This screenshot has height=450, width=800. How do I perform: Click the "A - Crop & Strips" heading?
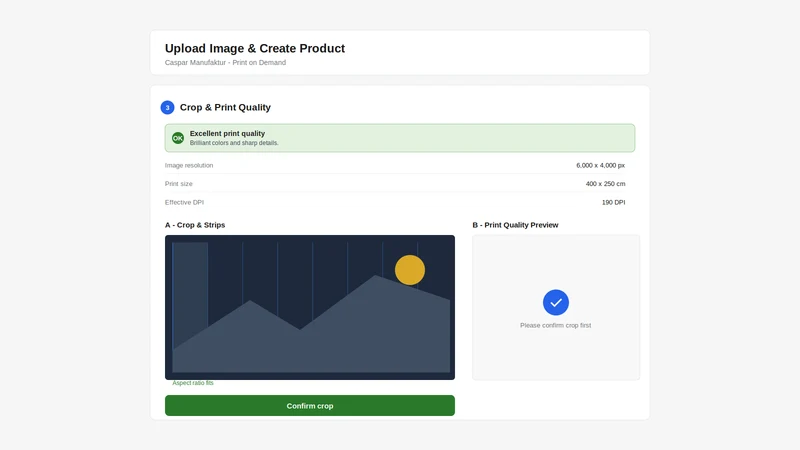click(x=195, y=225)
